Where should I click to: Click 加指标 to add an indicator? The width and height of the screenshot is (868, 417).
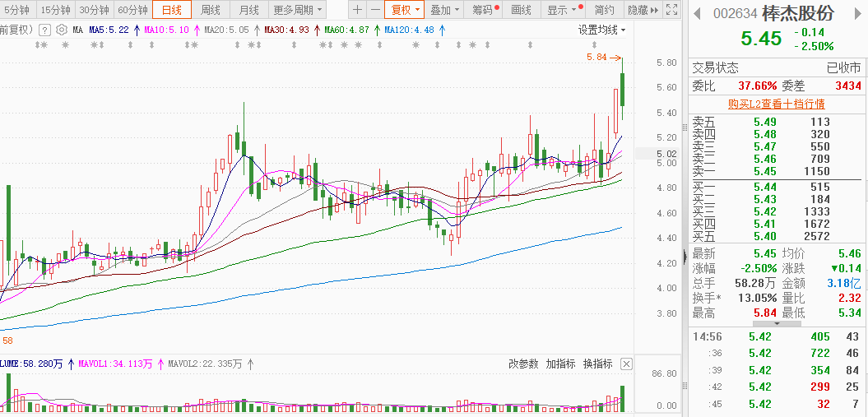[560, 364]
